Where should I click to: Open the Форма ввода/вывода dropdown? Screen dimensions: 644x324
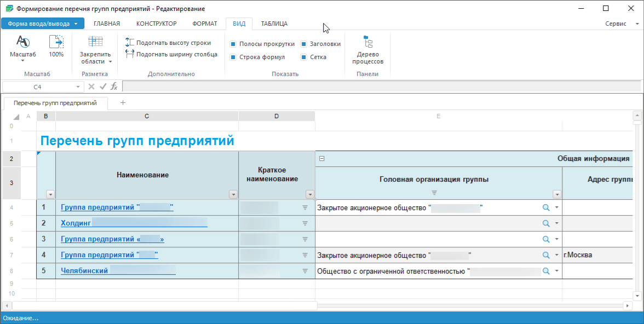43,24
